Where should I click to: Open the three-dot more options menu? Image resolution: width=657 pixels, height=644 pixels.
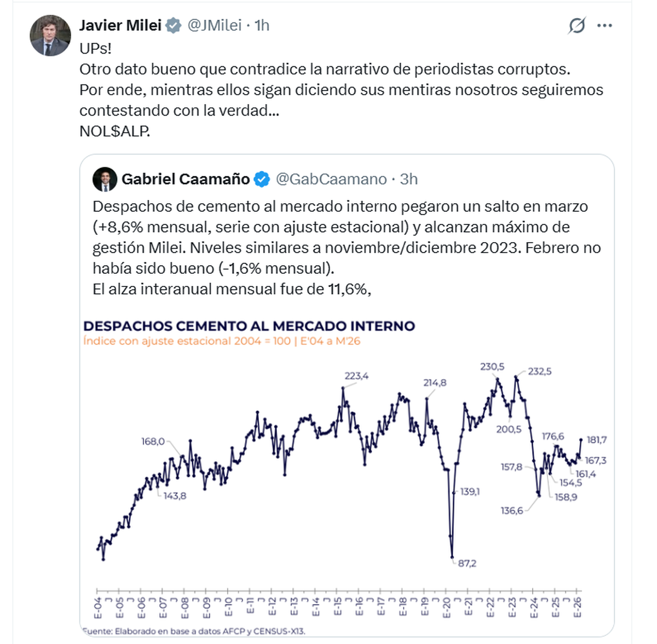(x=604, y=26)
